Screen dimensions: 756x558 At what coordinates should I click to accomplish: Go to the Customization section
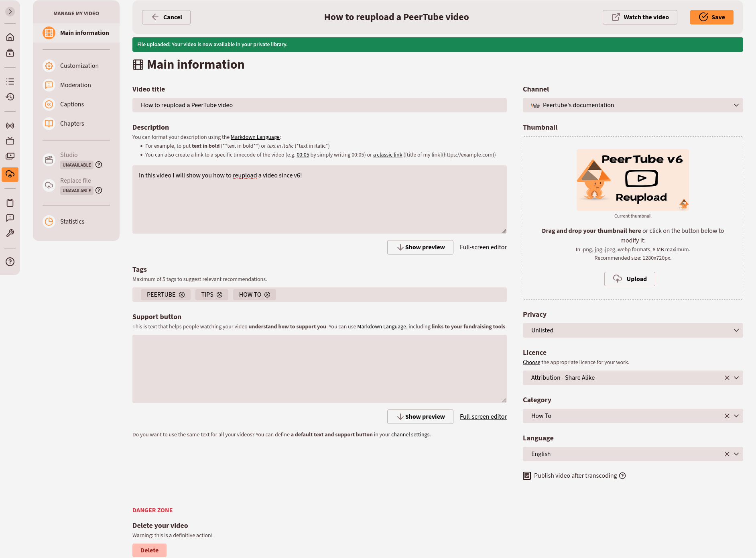(76, 66)
